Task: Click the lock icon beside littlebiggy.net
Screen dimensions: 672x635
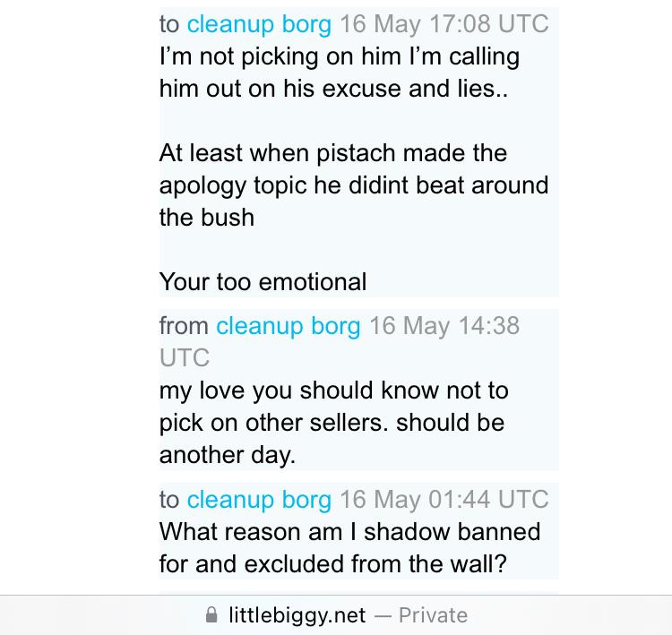Action: pos(211,615)
